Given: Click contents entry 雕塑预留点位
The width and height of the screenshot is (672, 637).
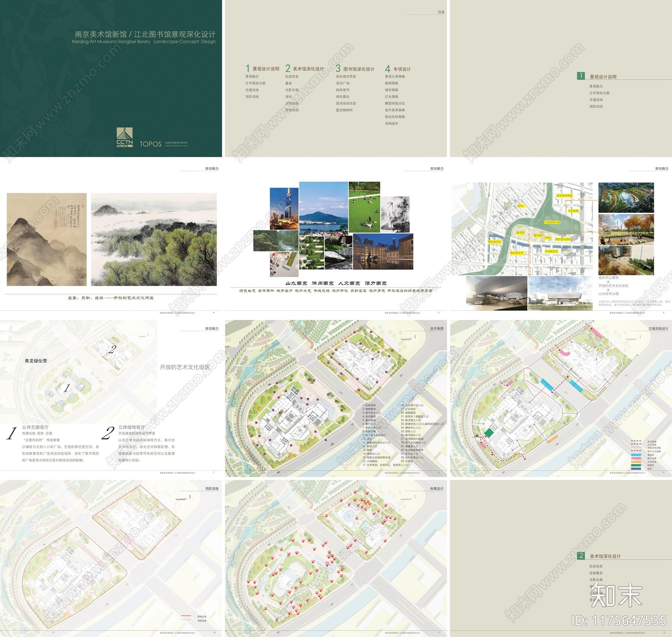Looking at the screenshot, I should pos(395,103).
